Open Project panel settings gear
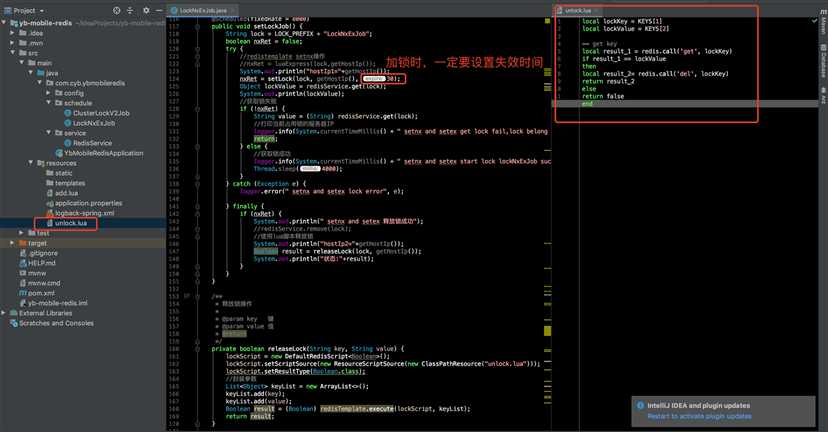 point(146,10)
